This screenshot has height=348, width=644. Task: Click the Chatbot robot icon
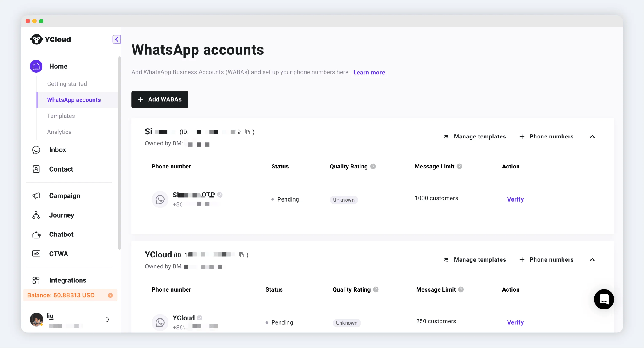point(36,235)
